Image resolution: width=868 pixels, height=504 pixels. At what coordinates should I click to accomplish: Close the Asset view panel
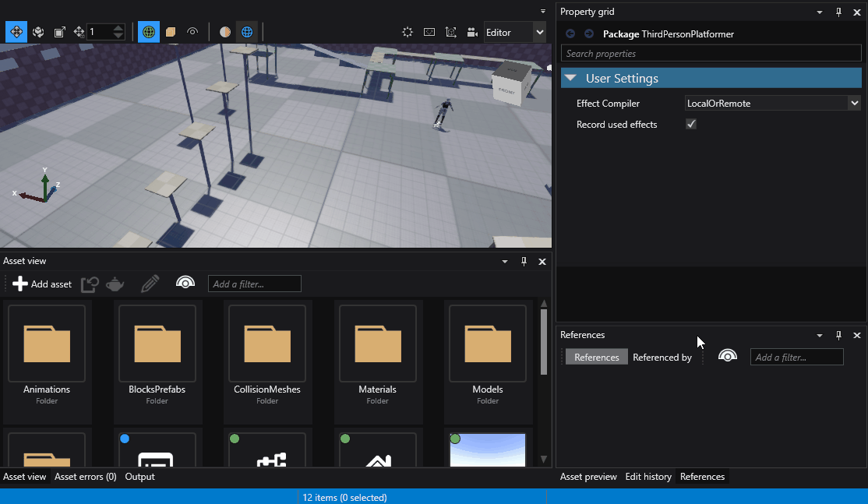pyautogui.click(x=542, y=261)
